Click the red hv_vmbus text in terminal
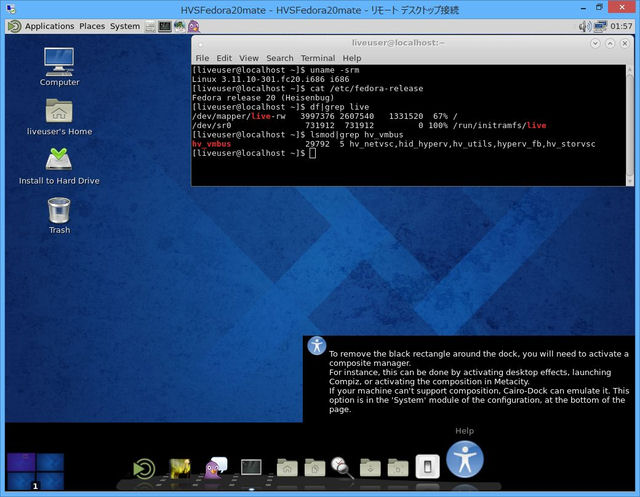Viewport: 640px width, 497px height. pyautogui.click(x=211, y=144)
